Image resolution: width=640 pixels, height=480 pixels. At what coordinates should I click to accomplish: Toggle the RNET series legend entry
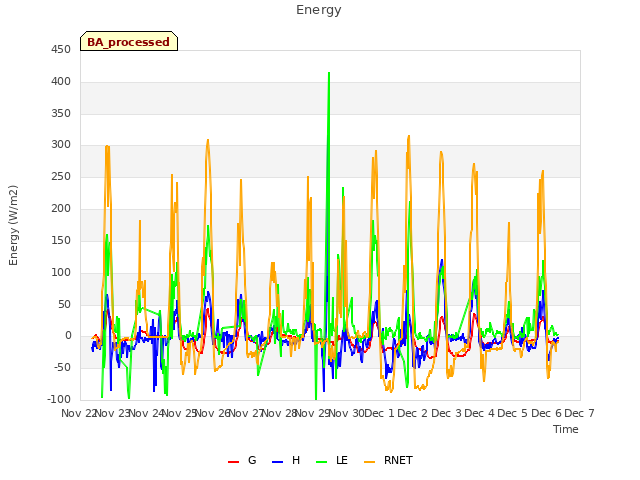(388, 460)
